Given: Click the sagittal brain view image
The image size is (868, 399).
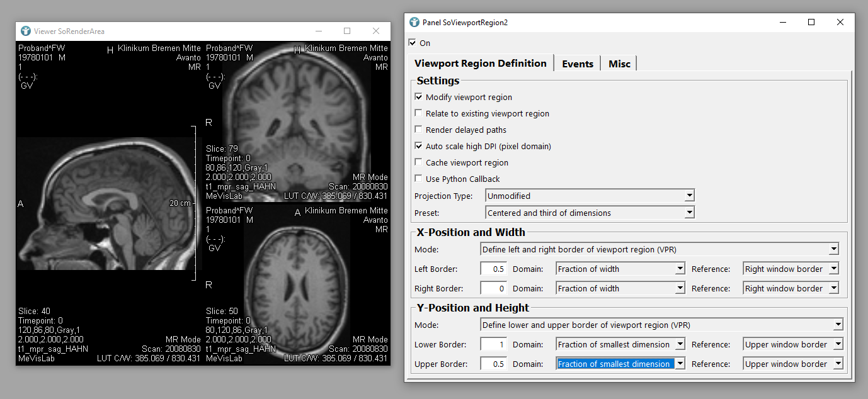Looking at the screenshot, I should [x=104, y=205].
